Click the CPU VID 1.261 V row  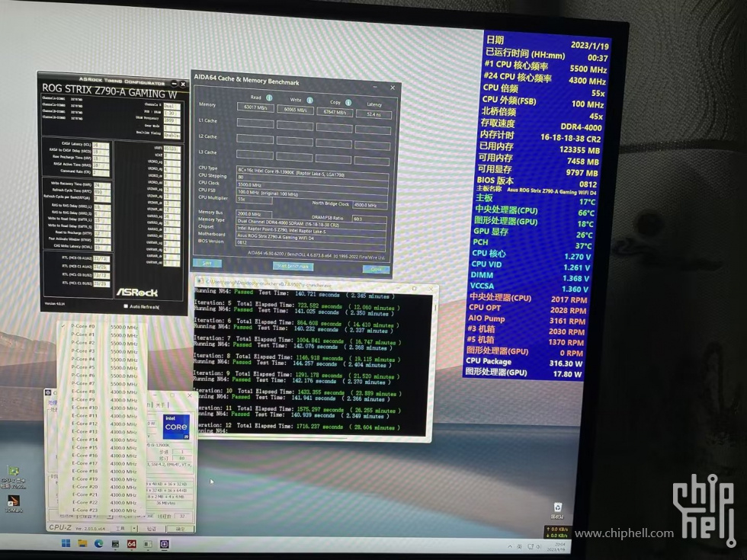pos(531,266)
